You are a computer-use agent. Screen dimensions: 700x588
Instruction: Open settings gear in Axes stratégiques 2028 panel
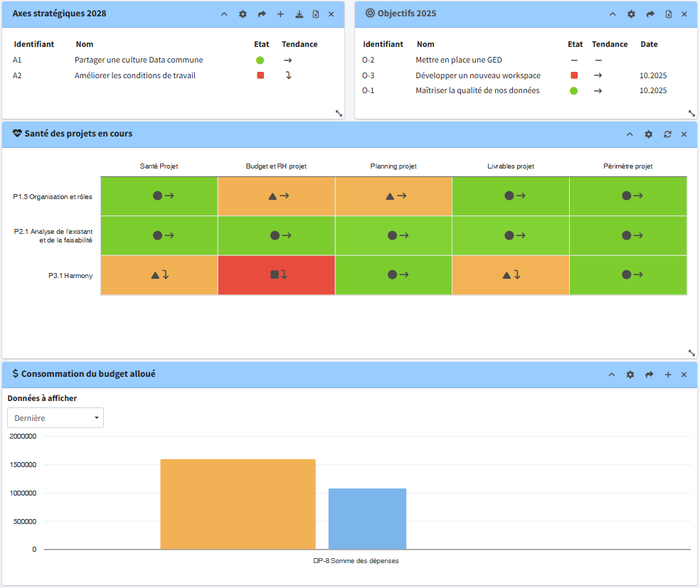243,14
